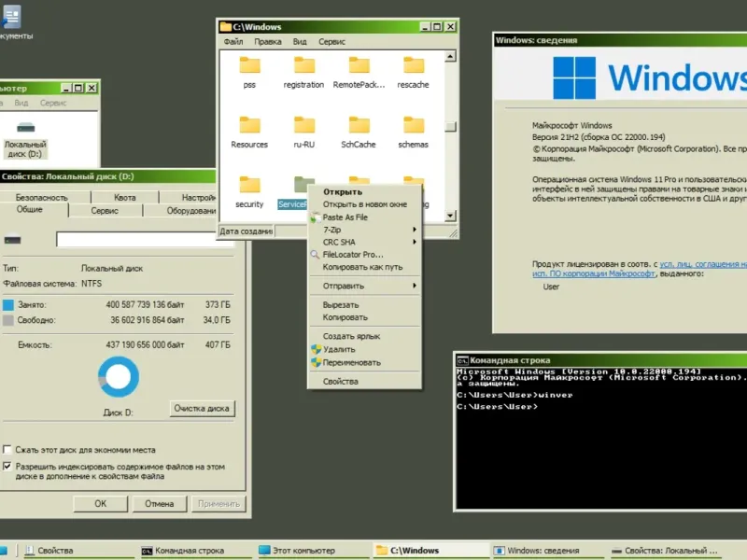747x560 pixels.
Task: Select the schemas folder icon
Action: 413,125
